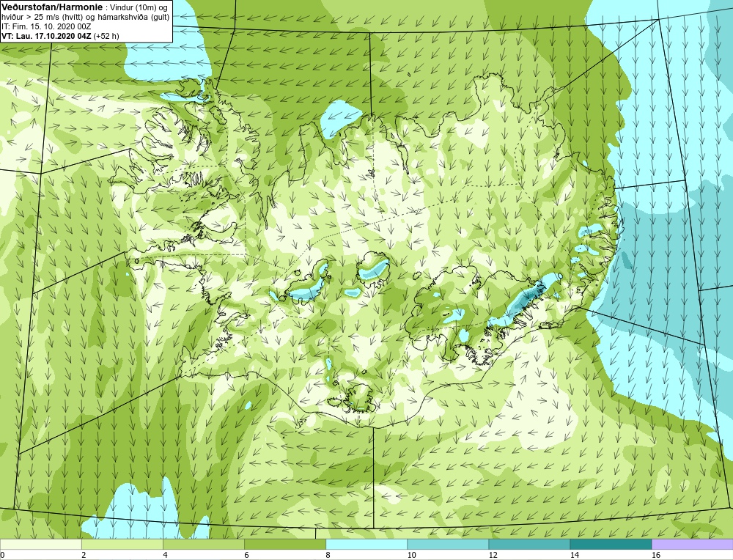Click the 6–8 m/s dark green legend swatch
This screenshot has height=560, width=733.
(284, 544)
